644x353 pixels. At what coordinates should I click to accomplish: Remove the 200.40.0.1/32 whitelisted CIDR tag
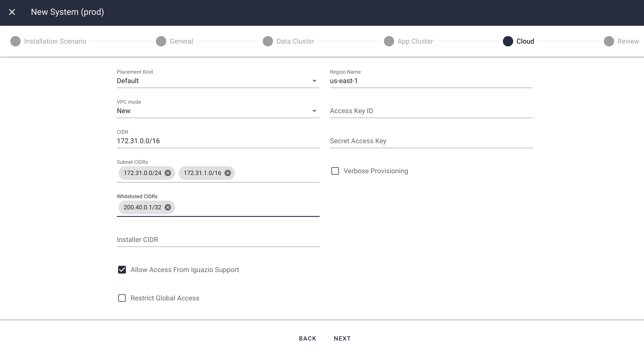(168, 207)
